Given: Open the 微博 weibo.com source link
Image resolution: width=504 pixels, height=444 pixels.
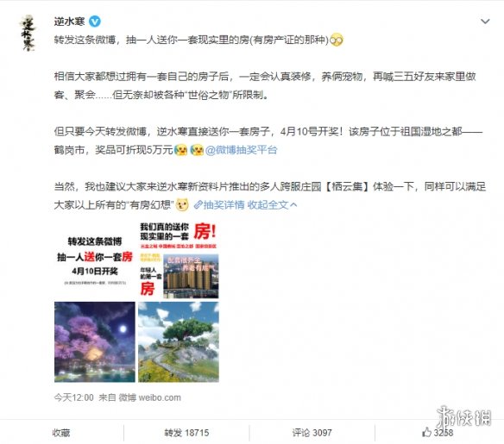Looking at the screenshot, I should tap(150, 397).
